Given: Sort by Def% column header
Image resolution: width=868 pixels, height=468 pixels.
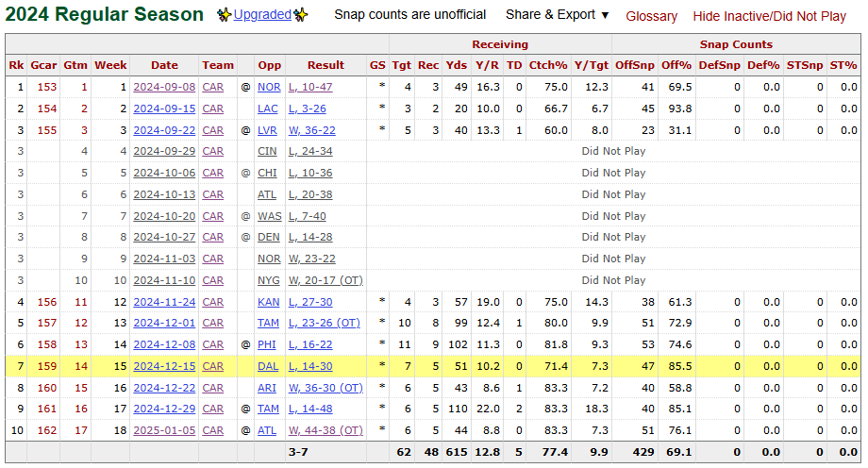Looking at the screenshot, I should [763, 65].
